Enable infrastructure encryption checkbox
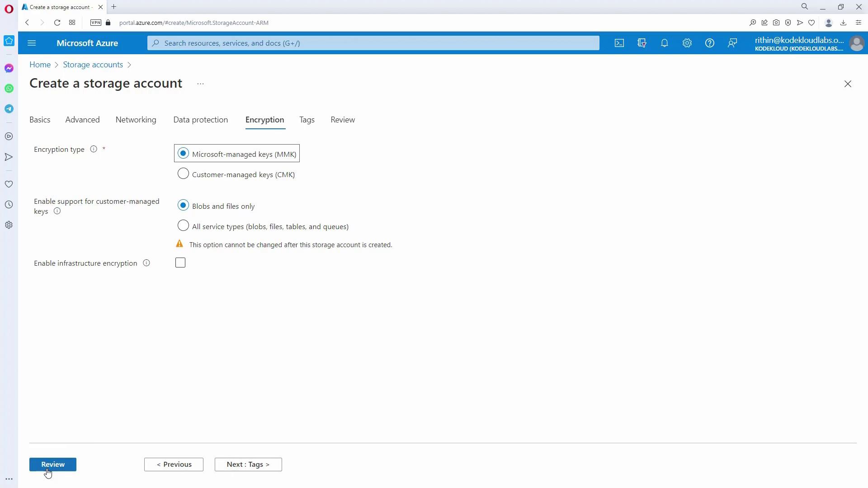Image resolution: width=868 pixels, height=488 pixels. [180, 263]
